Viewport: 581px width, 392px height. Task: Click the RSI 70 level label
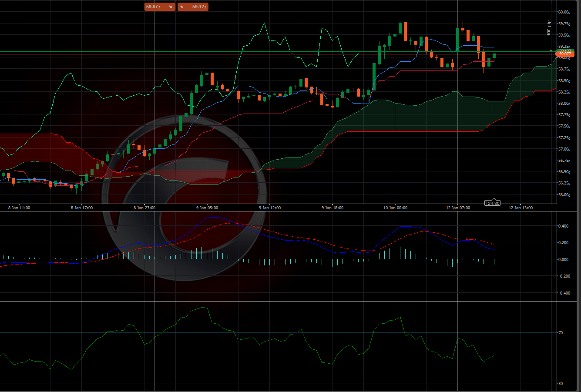(x=561, y=332)
